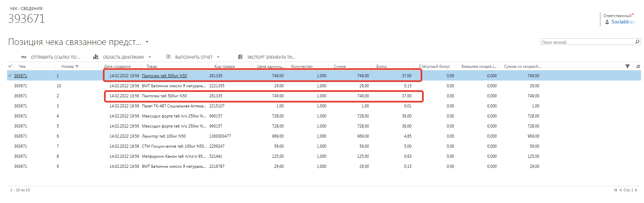Click the link icon for send link

[x=23, y=57]
